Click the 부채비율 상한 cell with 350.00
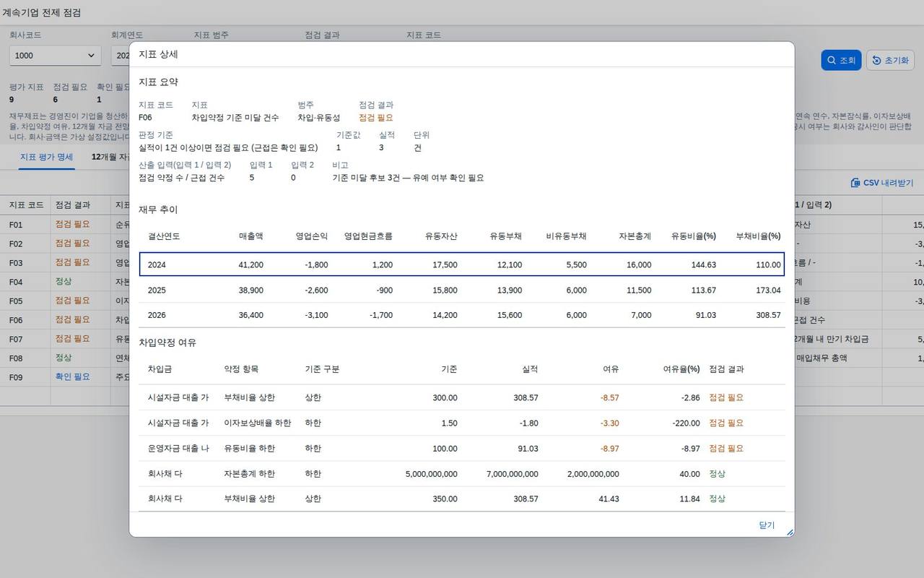Image resolution: width=924 pixels, height=578 pixels. tap(250, 499)
